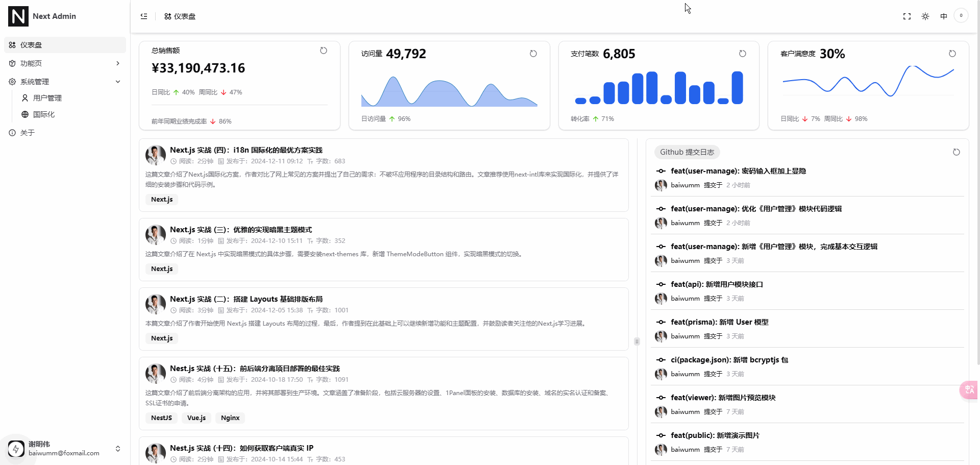Click the 前年同期业绩完成率 86% text

191,121
